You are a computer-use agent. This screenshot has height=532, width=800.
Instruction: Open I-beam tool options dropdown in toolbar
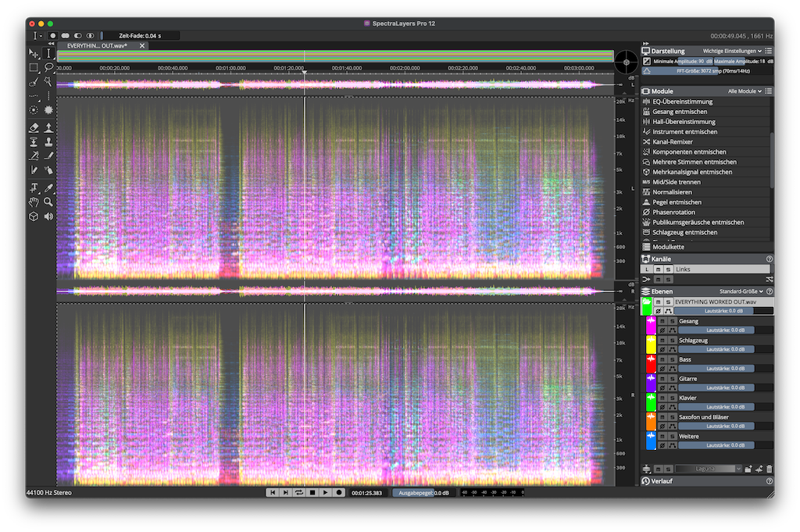pyautogui.click(x=37, y=36)
